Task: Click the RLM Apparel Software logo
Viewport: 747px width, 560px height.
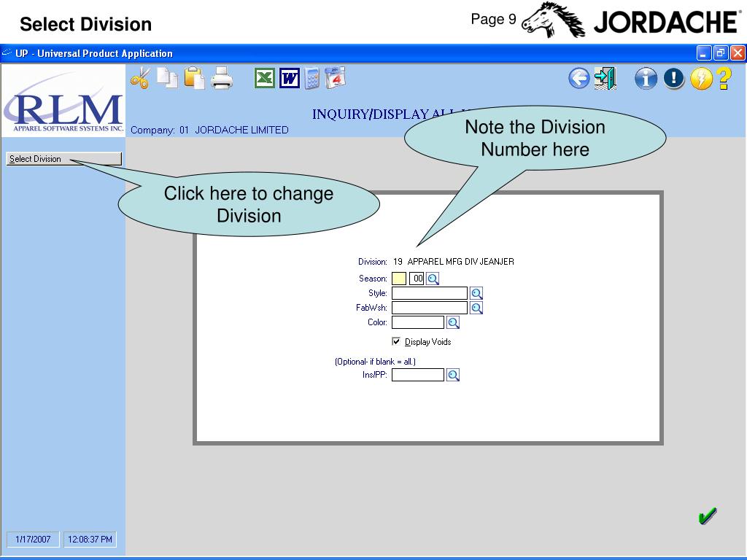Action: (64, 101)
